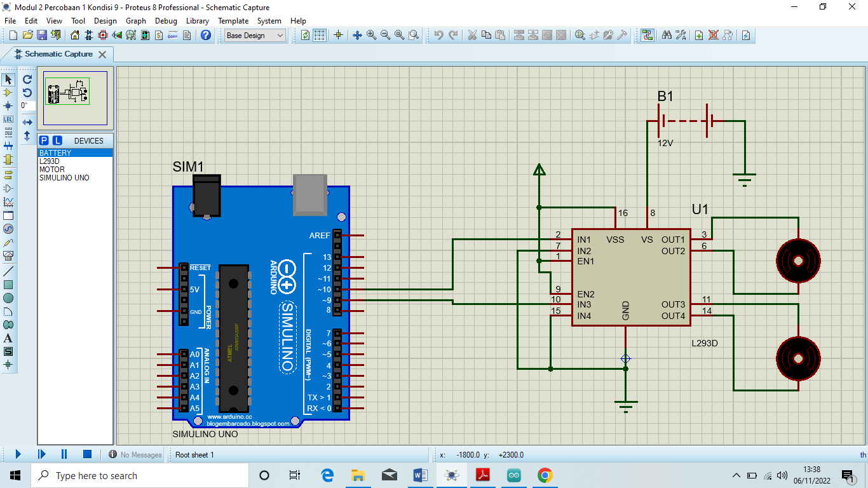The image size is (868, 488).
Task: Zoom in with the plus magnifier
Action: pos(371,36)
